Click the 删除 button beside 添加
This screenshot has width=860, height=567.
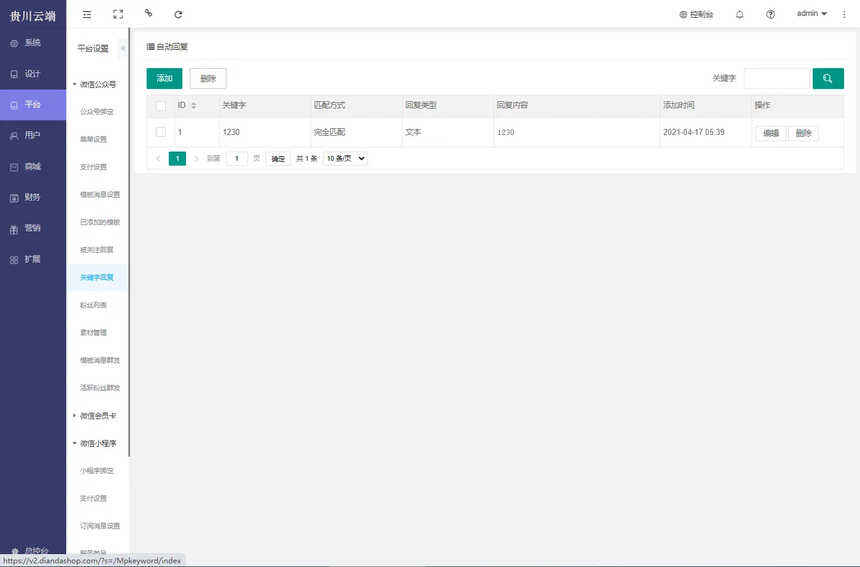pyautogui.click(x=208, y=78)
